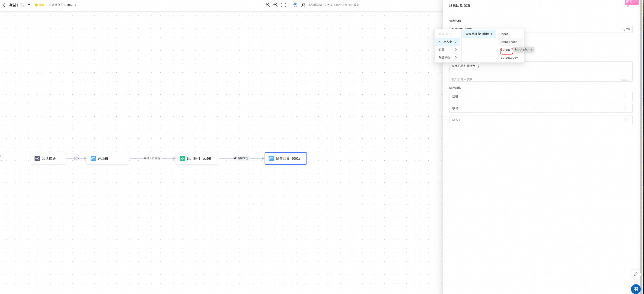Screen dimensions: 644x294
Task: Click the 会话接通 node icon
Action: pyautogui.click(x=37, y=158)
